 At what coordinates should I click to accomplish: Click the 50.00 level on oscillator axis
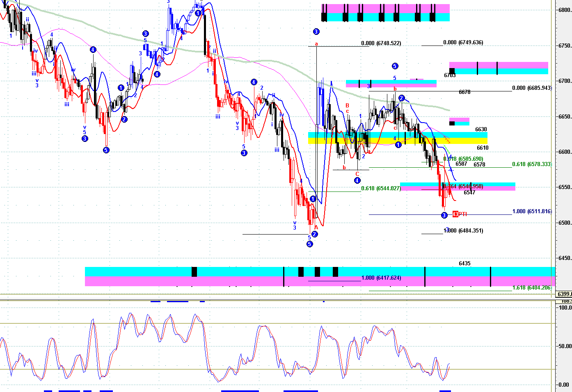[x=565, y=346]
